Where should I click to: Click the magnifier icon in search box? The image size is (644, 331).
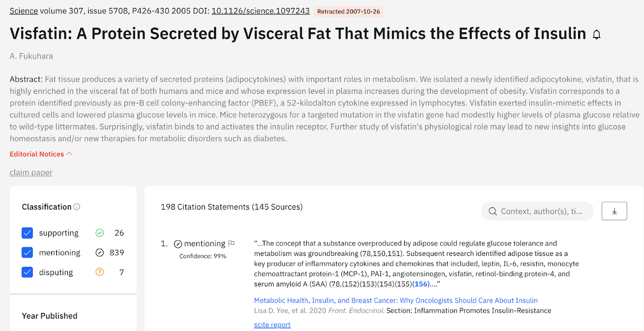pyautogui.click(x=492, y=211)
